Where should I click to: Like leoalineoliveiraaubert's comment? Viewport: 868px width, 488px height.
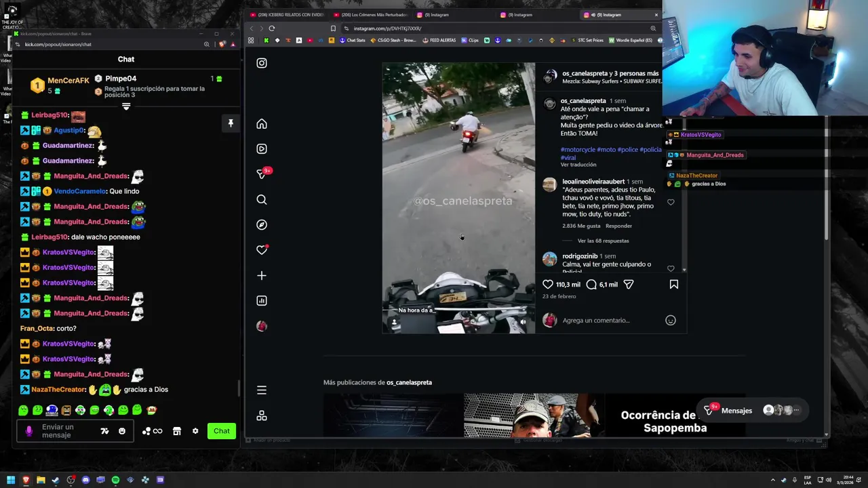pyautogui.click(x=671, y=202)
